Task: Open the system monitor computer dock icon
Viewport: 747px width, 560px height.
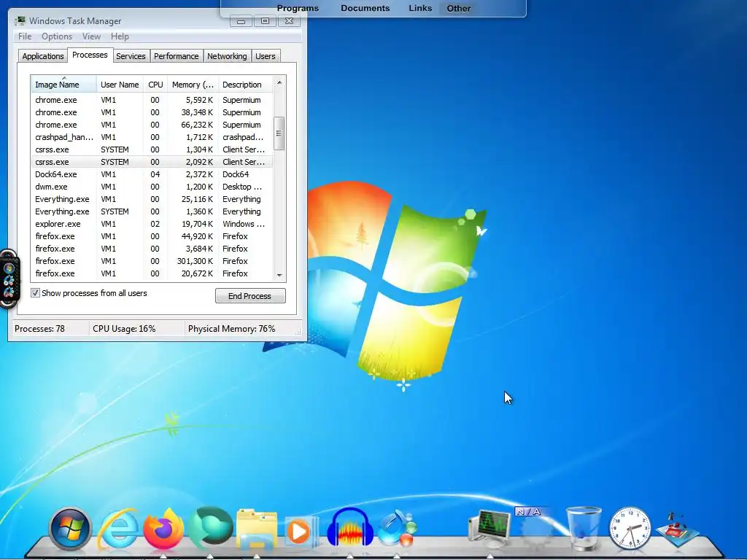Action: click(489, 527)
